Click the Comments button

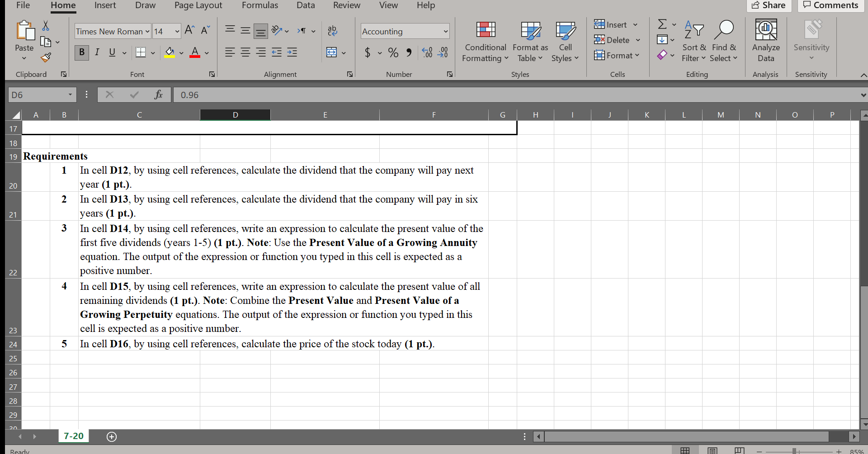click(x=830, y=5)
